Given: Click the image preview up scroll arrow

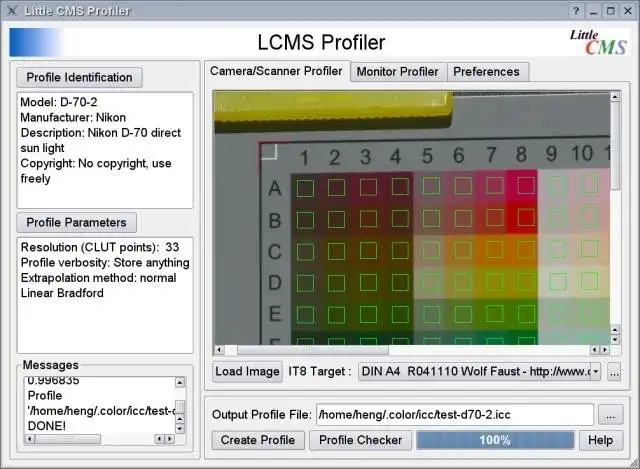Looking at the screenshot, I should click(x=615, y=97).
